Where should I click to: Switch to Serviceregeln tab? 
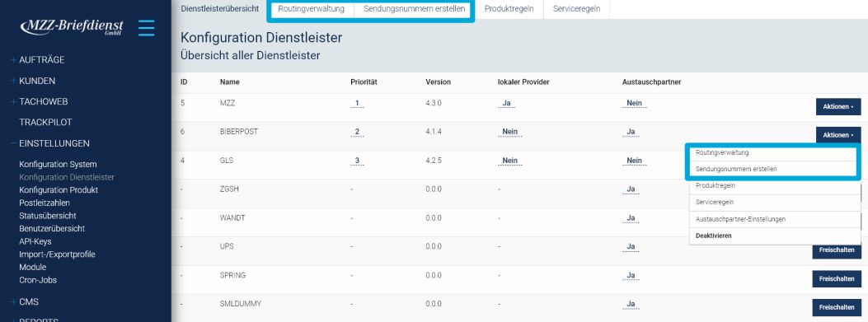pos(576,9)
